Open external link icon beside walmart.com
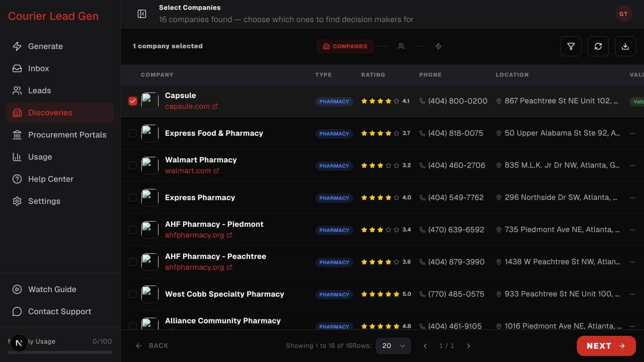This screenshot has height=362, width=644. click(x=216, y=171)
